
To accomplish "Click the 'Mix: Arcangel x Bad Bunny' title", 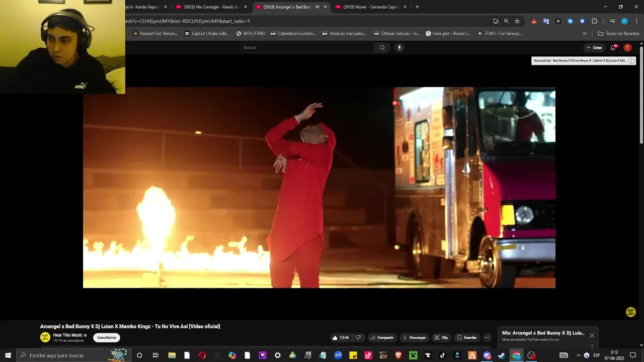I will coord(543,333).
